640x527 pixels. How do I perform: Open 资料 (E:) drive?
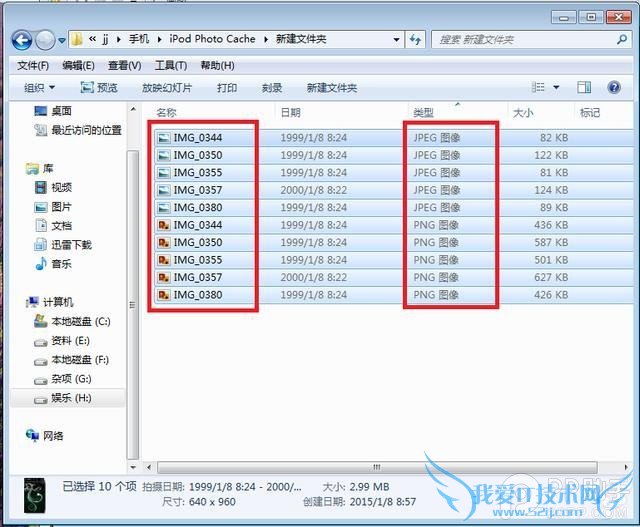62,341
